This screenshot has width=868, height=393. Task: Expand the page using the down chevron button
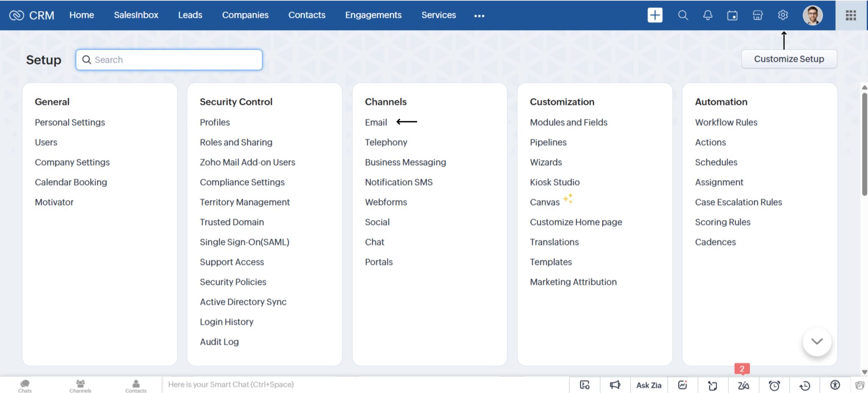pos(816,341)
